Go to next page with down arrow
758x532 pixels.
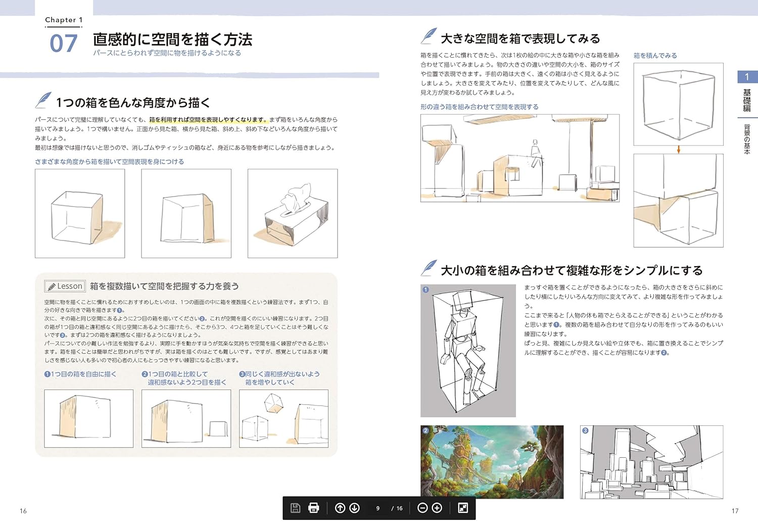(355, 508)
